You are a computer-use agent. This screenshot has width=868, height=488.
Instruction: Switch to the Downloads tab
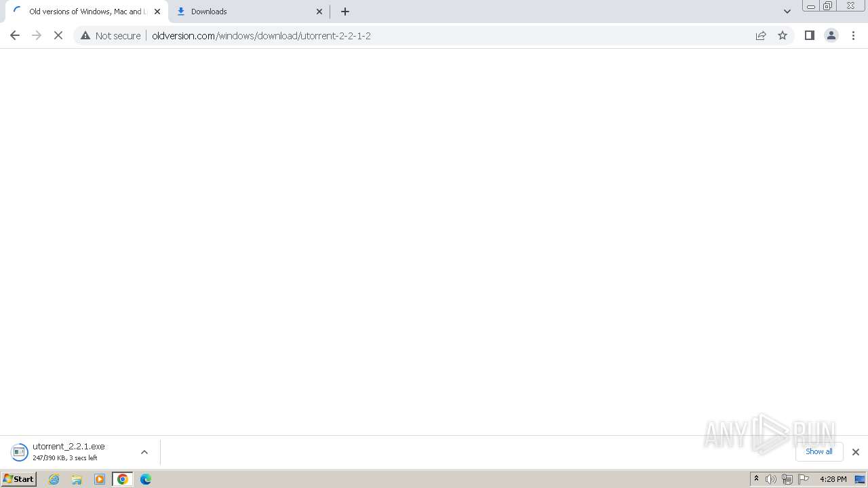pyautogui.click(x=248, y=12)
